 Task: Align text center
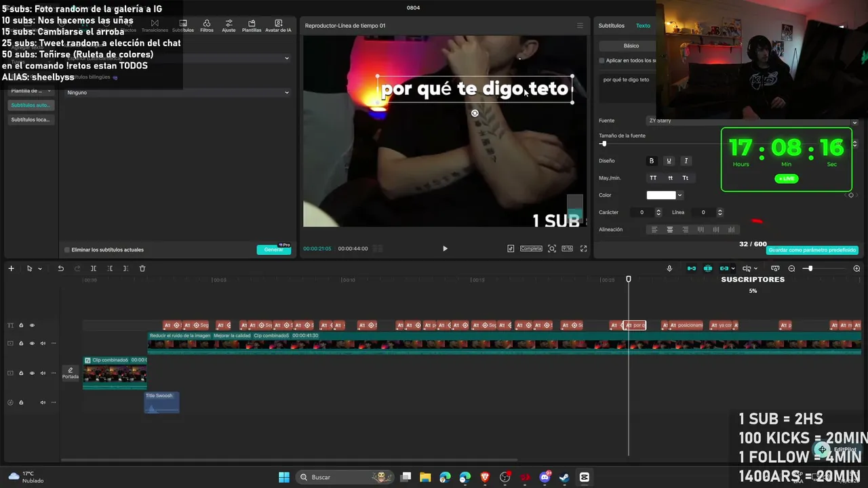670,230
